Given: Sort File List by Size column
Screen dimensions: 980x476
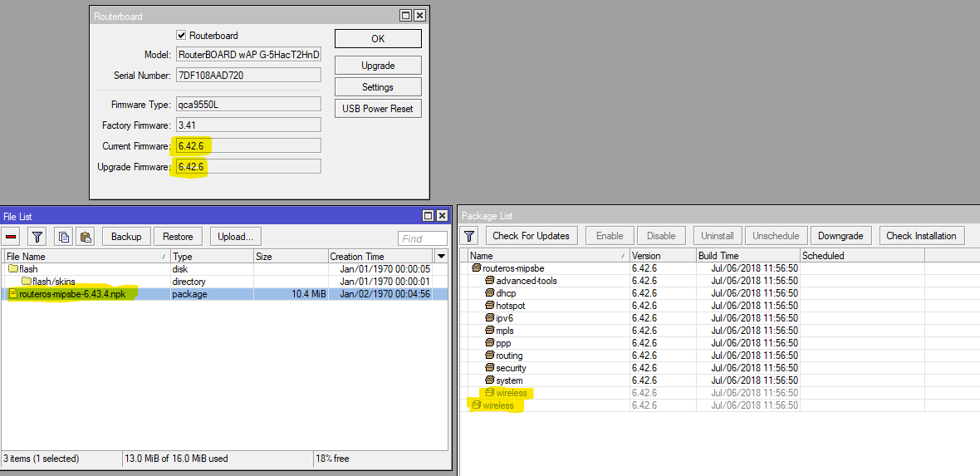Looking at the screenshot, I should pos(291,257).
